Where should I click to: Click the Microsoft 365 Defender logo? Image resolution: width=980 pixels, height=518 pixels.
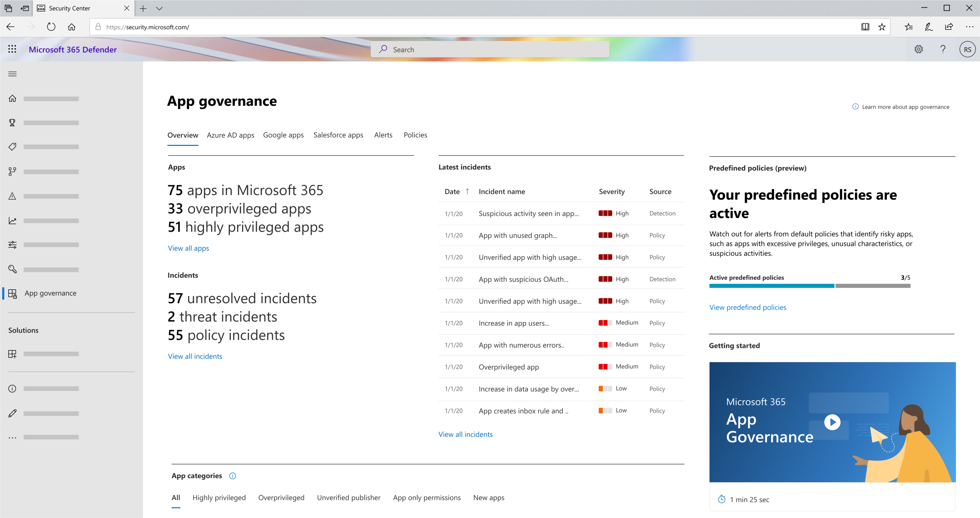click(73, 49)
